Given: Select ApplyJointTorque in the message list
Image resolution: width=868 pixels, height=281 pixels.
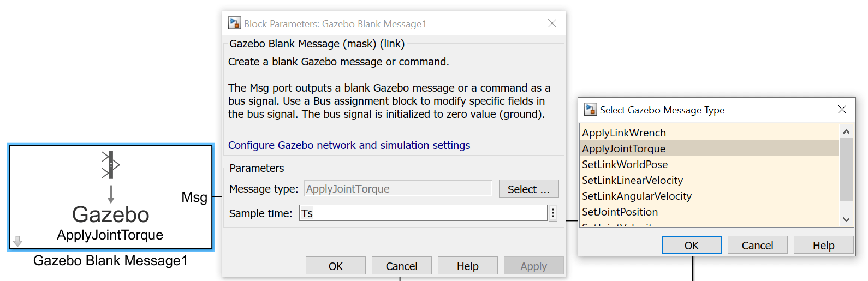Looking at the screenshot, I should [x=624, y=148].
